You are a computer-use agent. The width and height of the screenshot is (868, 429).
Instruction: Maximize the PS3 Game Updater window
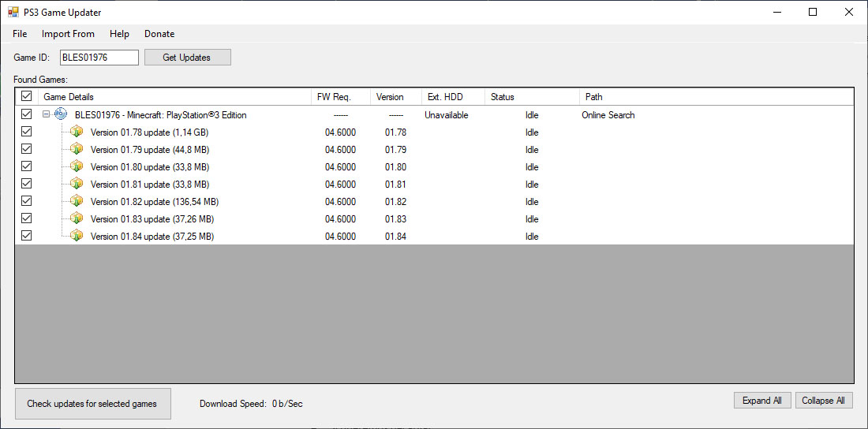coord(813,12)
